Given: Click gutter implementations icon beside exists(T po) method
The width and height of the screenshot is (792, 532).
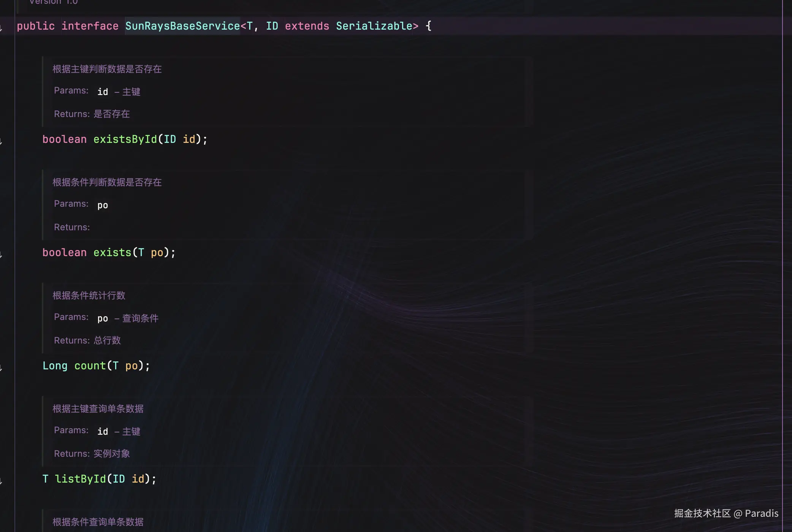Looking at the screenshot, I should [2, 255].
